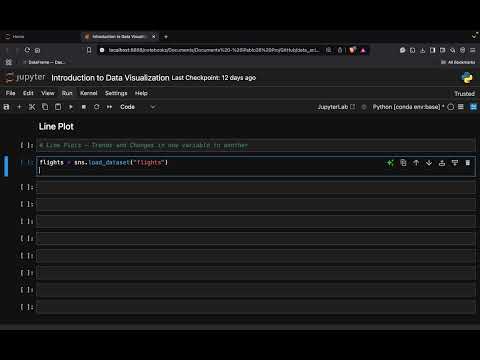The image size is (480, 360).
Task: Cut the selected cell with scissors icon
Action: pyautogui.click(x=32, y=107)
